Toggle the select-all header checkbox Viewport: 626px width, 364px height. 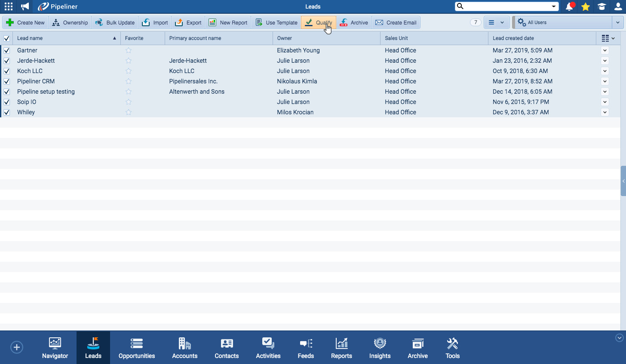click(x=7, y=38)
